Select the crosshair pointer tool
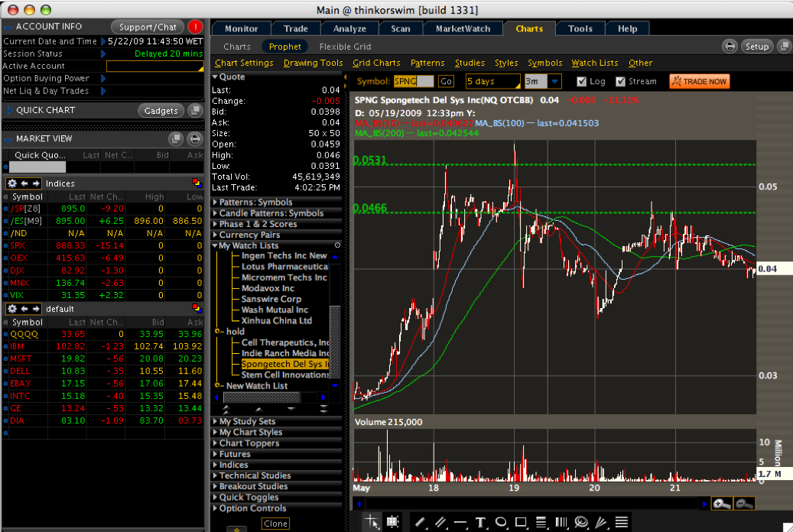Viewport: 793px width, 532px height. 372,522
